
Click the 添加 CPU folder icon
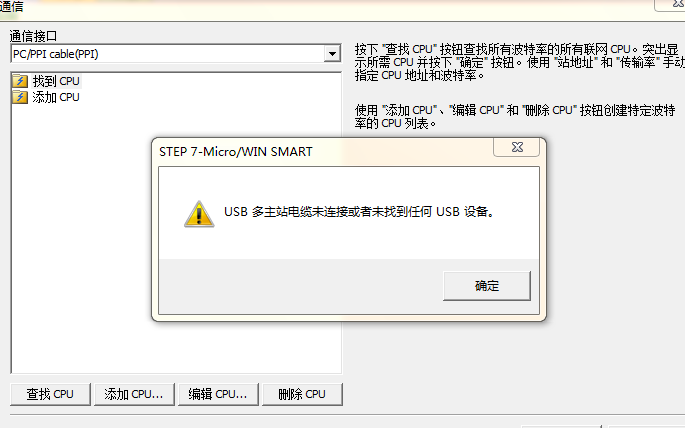[20, 97]
